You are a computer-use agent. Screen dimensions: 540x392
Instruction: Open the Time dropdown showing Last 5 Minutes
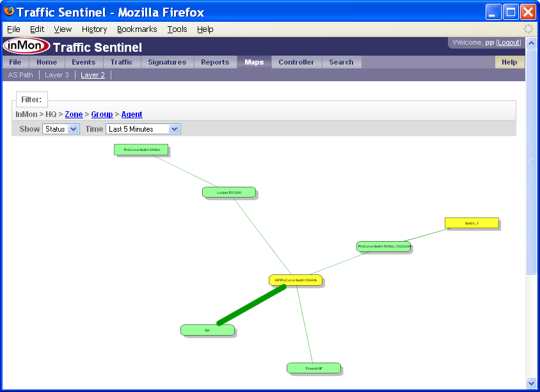click(143, 129)
